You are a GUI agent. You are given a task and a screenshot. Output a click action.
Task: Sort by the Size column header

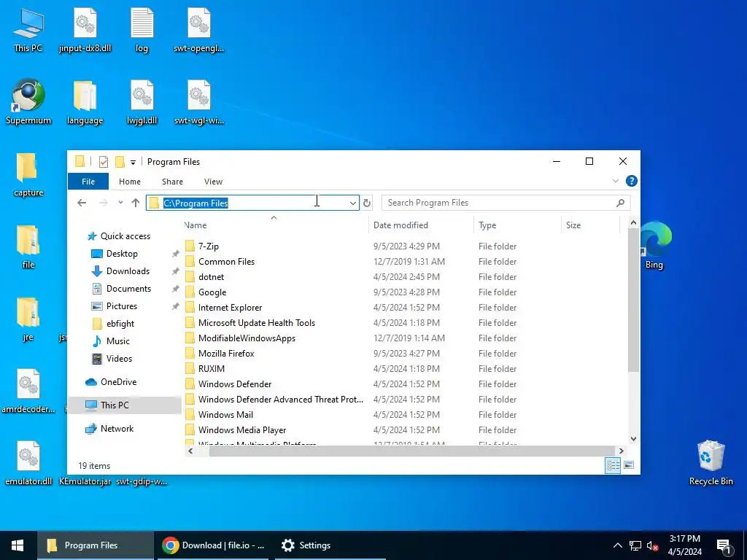tap(591, 225)
